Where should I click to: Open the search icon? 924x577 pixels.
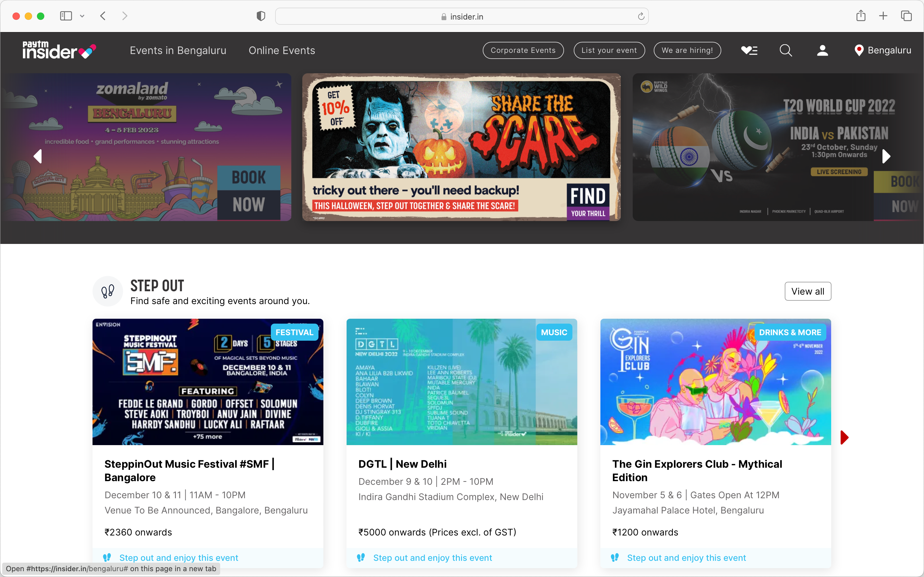(x=785, y=50)
